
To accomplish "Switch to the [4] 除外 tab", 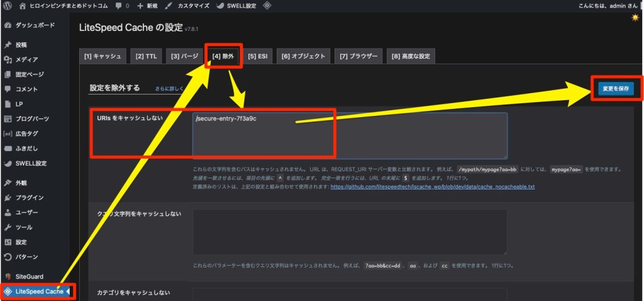I will [x=223, y=57].
